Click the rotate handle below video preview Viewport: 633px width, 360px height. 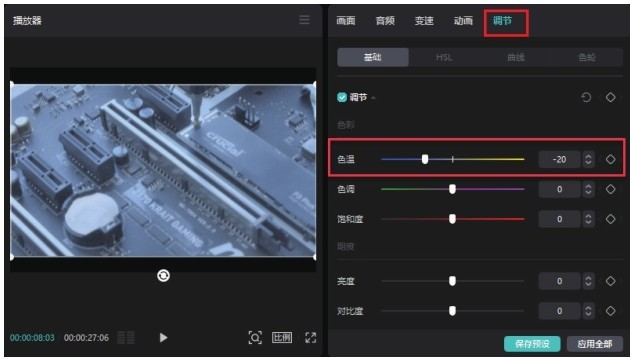point(163,276)
